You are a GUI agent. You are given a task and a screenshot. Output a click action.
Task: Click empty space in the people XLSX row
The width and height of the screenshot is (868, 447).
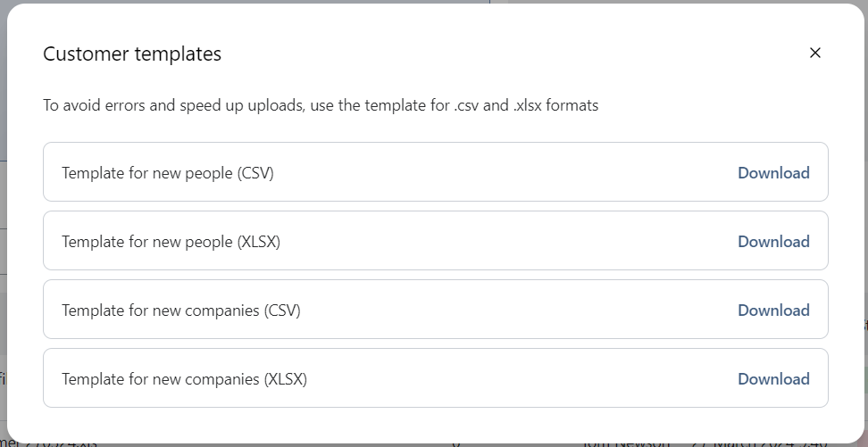tap(500, 242)
